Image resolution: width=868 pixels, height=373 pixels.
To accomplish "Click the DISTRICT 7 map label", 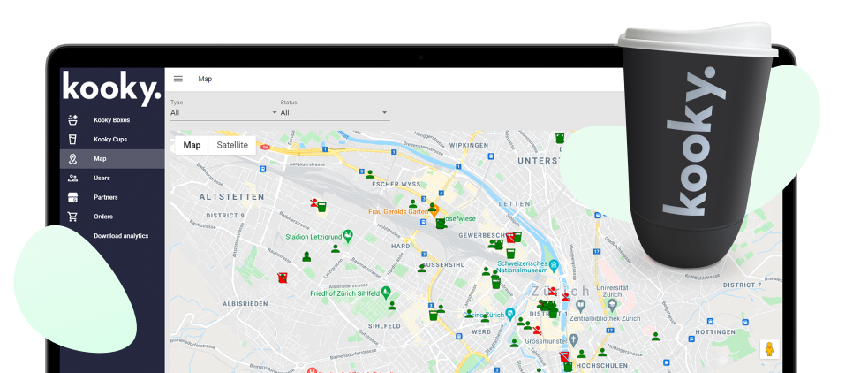I will click(x=743, y=285).
